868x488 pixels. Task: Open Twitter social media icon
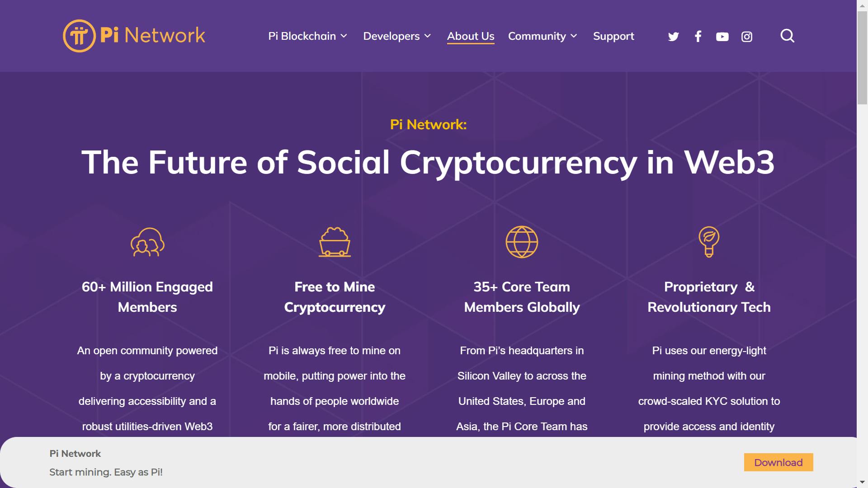pos(674,36)
